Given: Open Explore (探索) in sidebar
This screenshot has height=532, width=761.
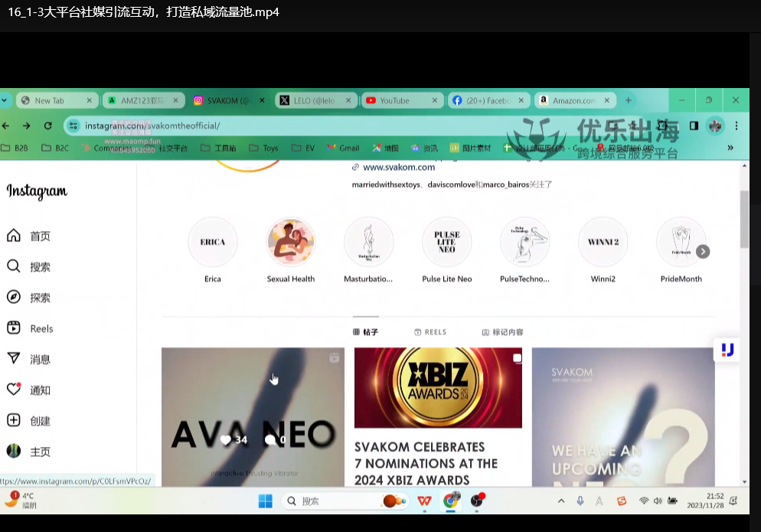Looking at the screenshot, I should pyautogui.click(x=29, y=298).
